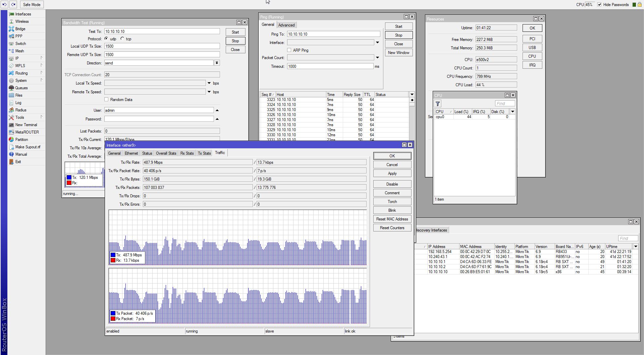Expand the Local Tx Speed arrow
The image size is (644, 355).
tap(209, 83)
